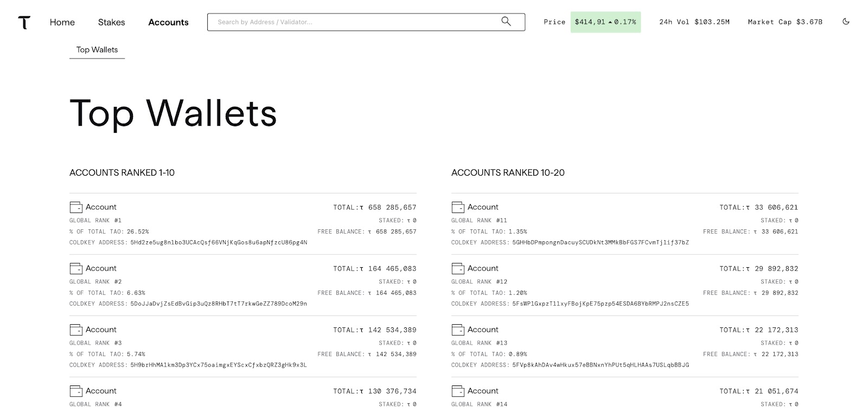
Task: Click total τ 29 892,832 of rank #12
Action: pyautogui.click(x=759, y=269)
